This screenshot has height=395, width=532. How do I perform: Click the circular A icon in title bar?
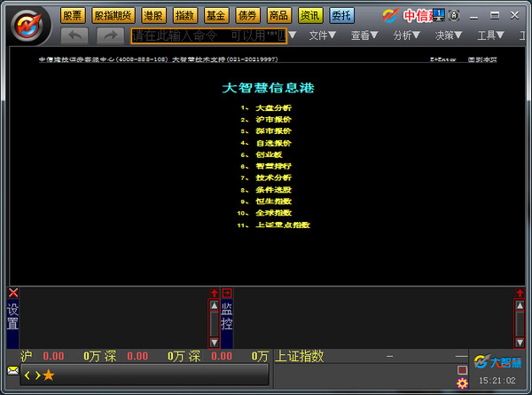point(454,15)
